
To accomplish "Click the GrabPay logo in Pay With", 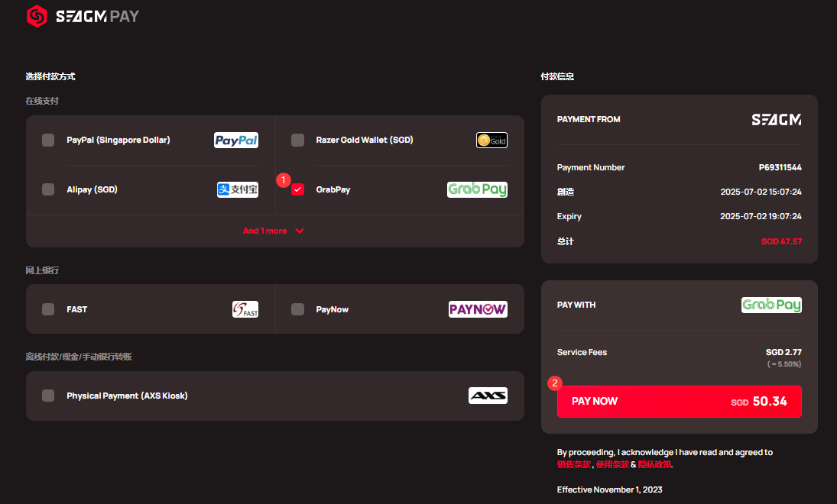I will 771,305.
